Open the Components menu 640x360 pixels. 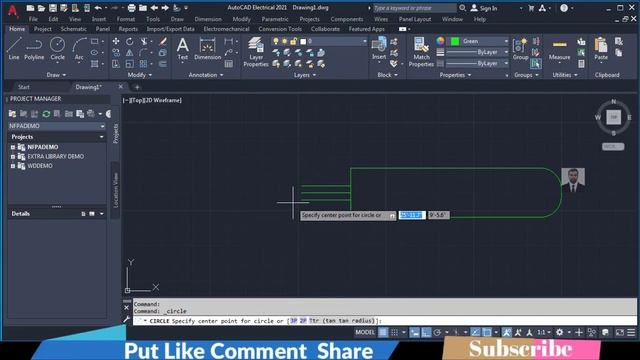point(347,19)
